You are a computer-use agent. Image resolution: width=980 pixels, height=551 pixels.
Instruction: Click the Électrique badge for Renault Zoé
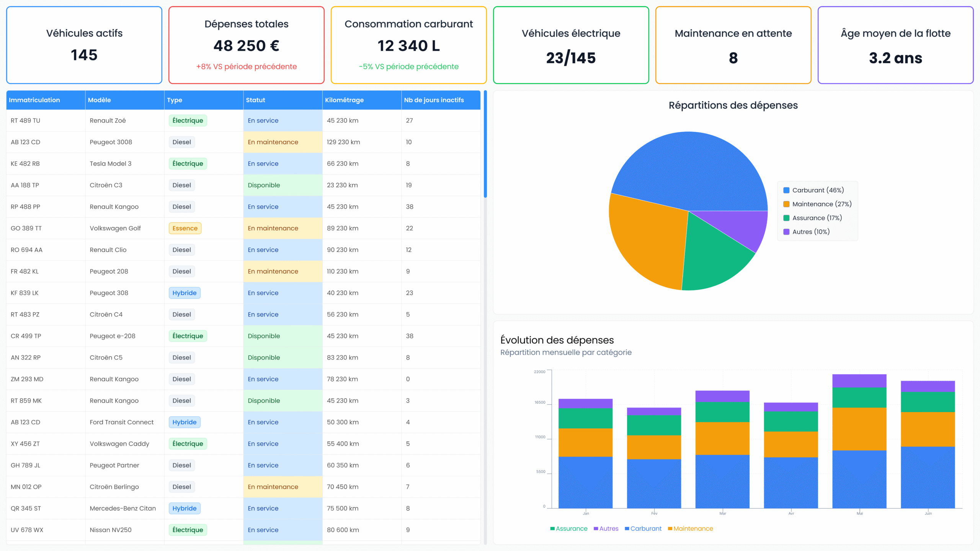(188, 121)
